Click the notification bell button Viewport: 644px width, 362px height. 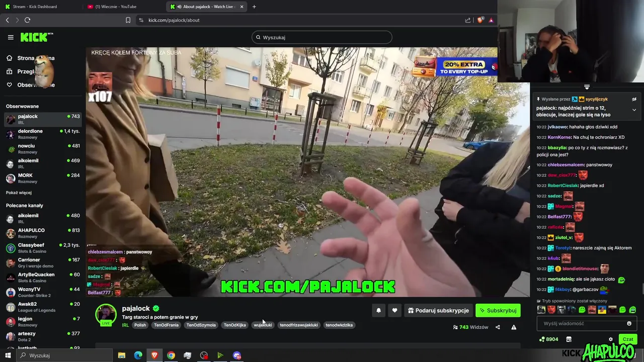pos(379,311)
